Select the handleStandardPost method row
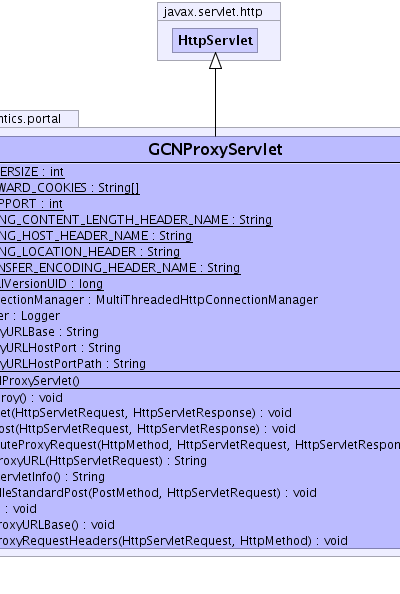The image size is (400, 594). pos(158,493)
